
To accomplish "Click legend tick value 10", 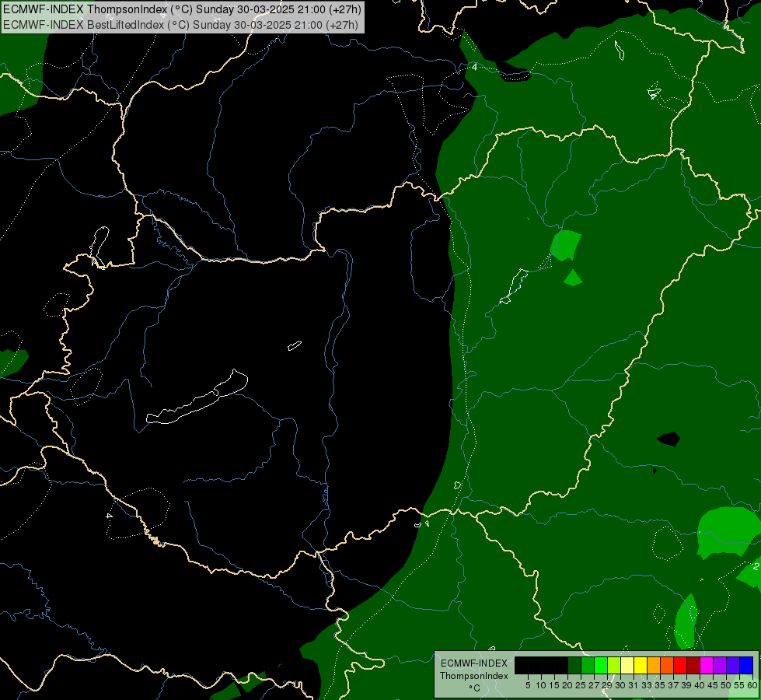I will point(541,685).
